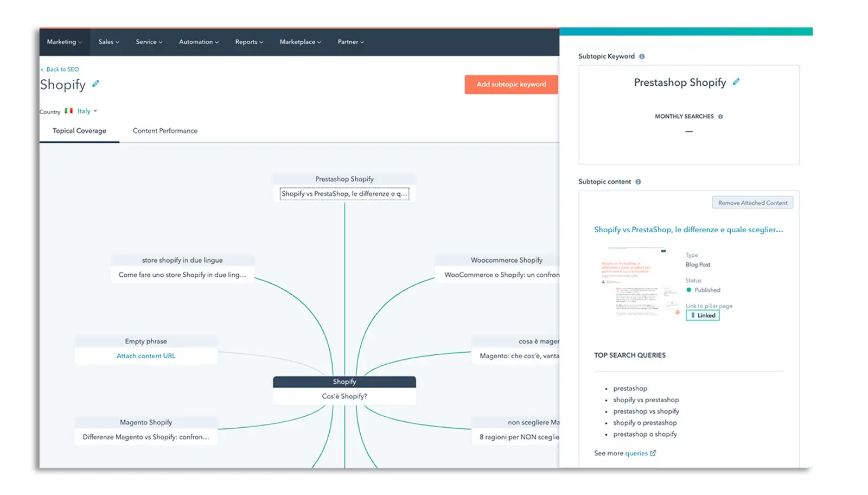This screenshot has height=495, width=868.
Task: Select the Magento Shopify subtopic node
Action: [x=146, y=422]
